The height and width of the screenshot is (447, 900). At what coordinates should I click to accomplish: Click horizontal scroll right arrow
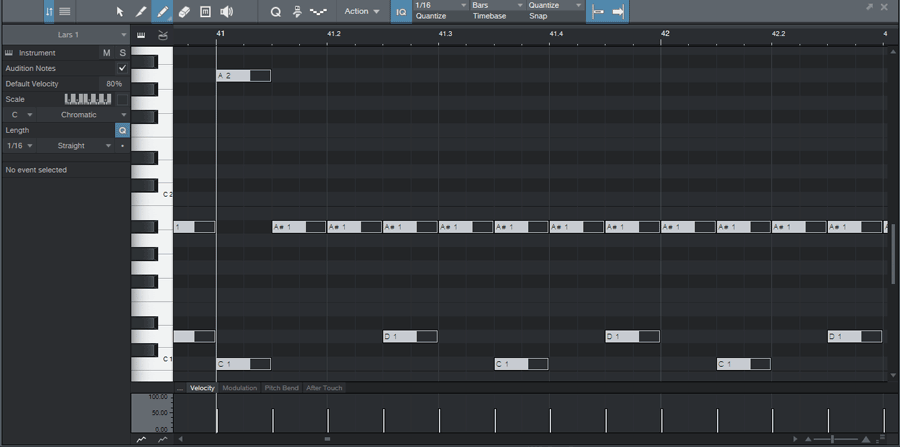click(796, 440)
